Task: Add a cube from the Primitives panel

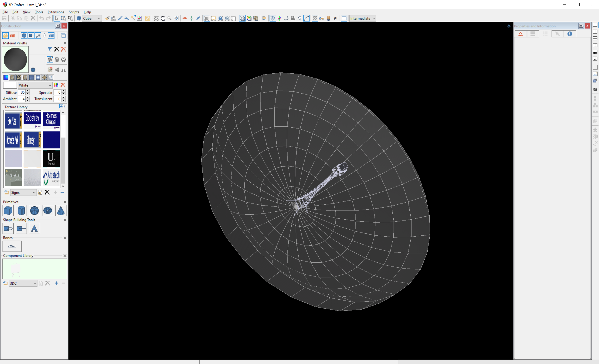Action: [x=8, y=210]
